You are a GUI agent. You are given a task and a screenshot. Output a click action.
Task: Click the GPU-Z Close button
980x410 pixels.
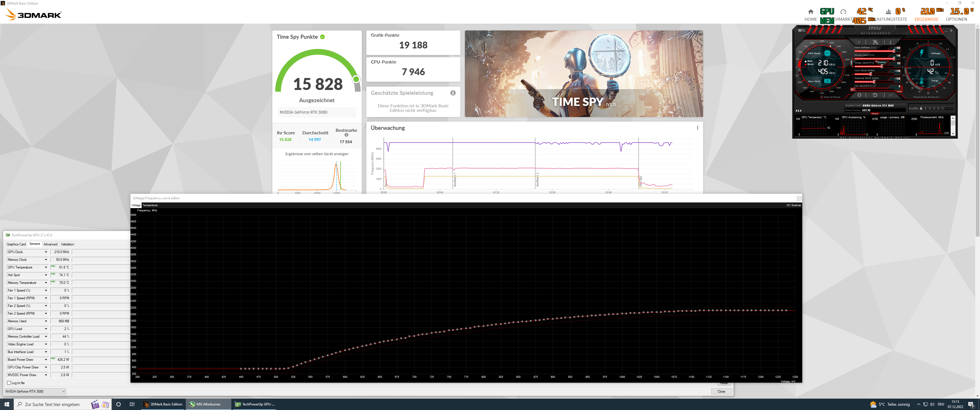click(x=721, y=391)
